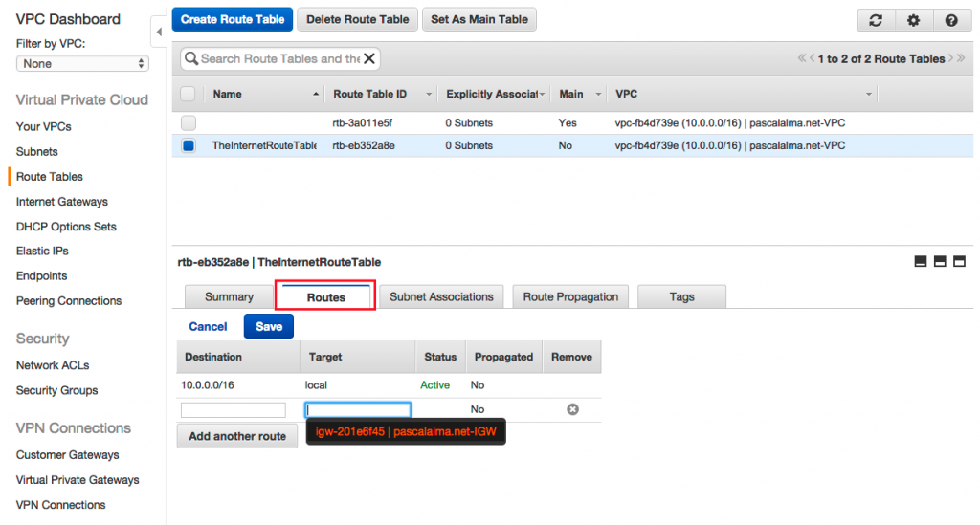This screenshot has height=525, width=980.
Task: Click the magnifier search icon
Action: pos(191,58)
